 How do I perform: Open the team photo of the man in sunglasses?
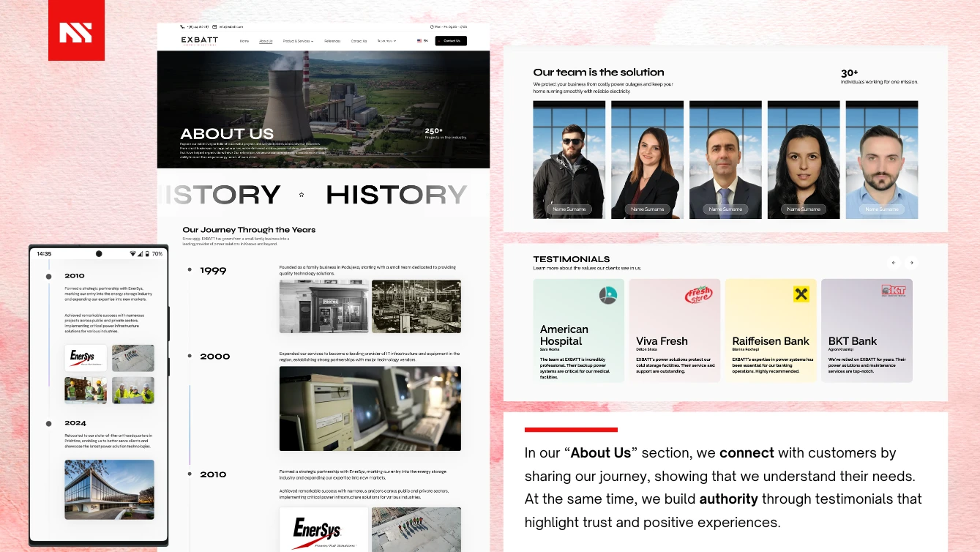[569, 160]
